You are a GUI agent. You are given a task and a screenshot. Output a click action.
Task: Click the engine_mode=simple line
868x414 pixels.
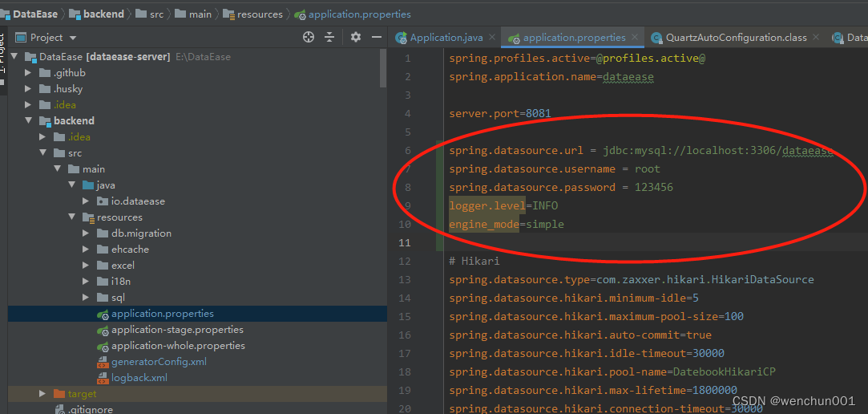pyautogui.click(x=507, y=225)
